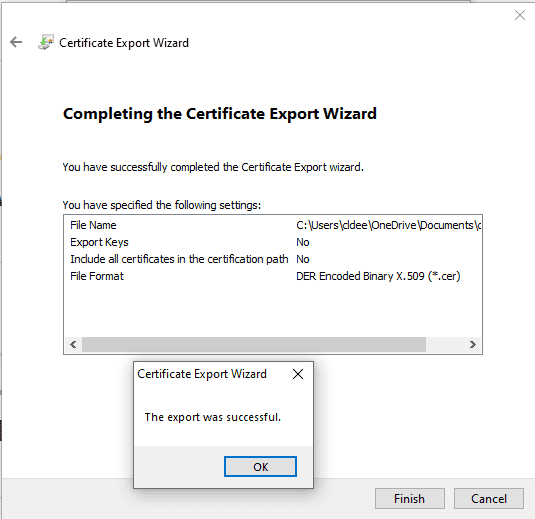This screenshot has height=519, width=535.
Task: Select the File Name row in settings
Action: 273,225
